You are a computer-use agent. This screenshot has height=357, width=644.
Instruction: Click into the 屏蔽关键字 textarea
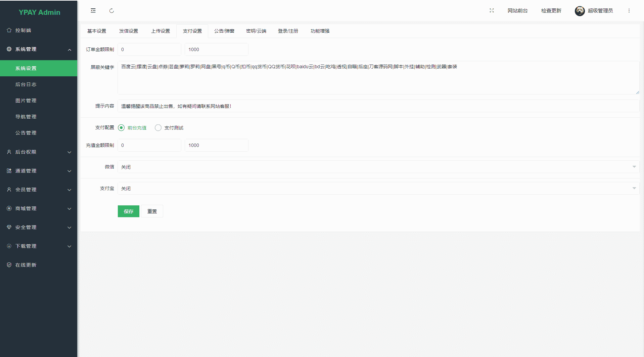coord(378,78)
